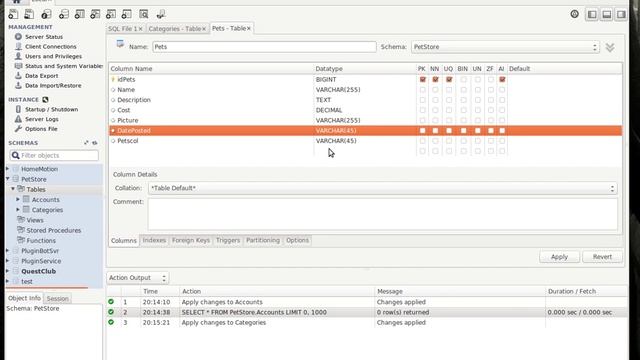Create a new stored procedure toolbar icon
Screen dimensions: 640x360
click(111, 14)
